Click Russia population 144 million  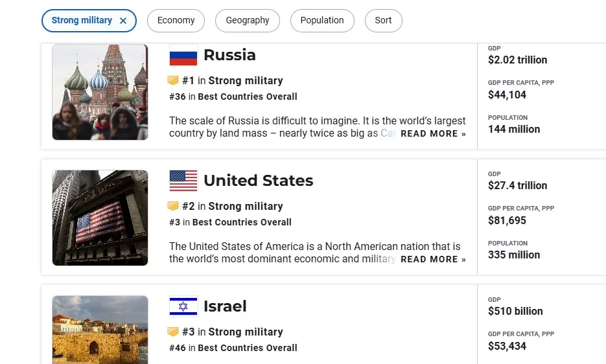514,129
